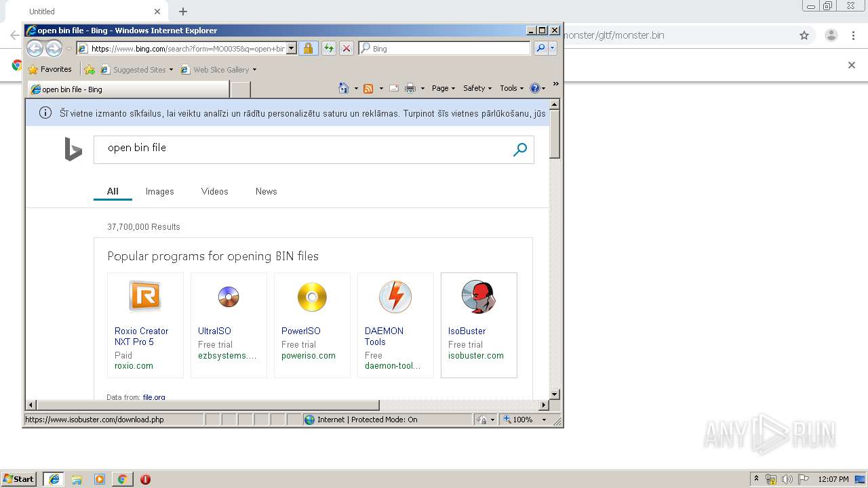868x488 pixels.
Task: Open a new IE tab
Action: [241, 89]
